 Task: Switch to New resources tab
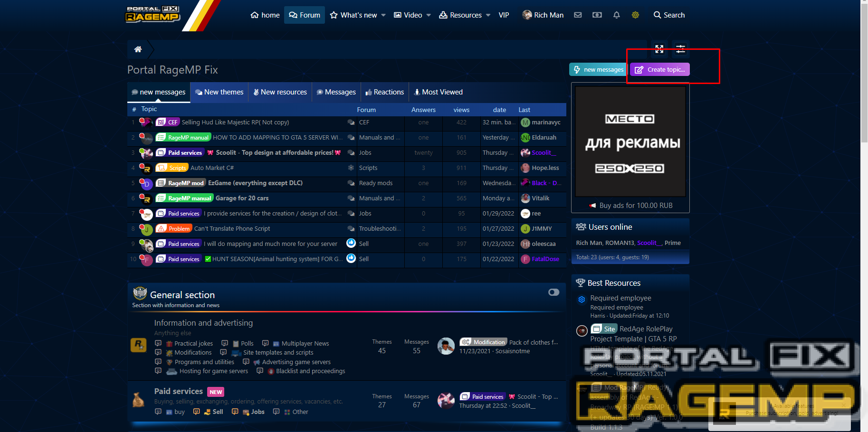coord(280,92)
